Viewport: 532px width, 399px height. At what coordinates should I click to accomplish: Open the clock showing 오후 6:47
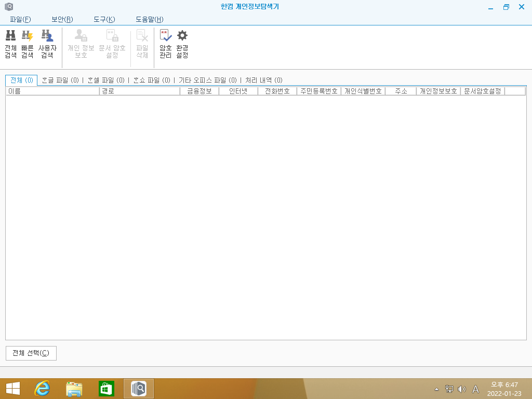pos(504,389)
